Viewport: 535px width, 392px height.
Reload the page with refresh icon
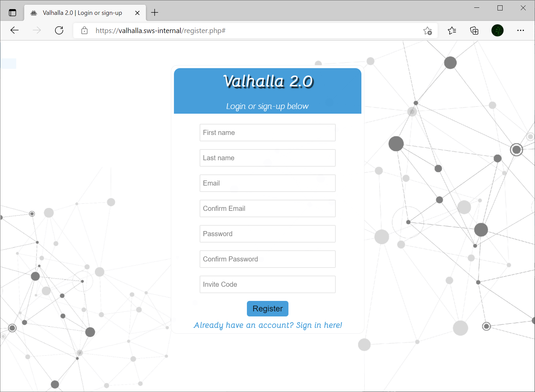click(59, 30)
